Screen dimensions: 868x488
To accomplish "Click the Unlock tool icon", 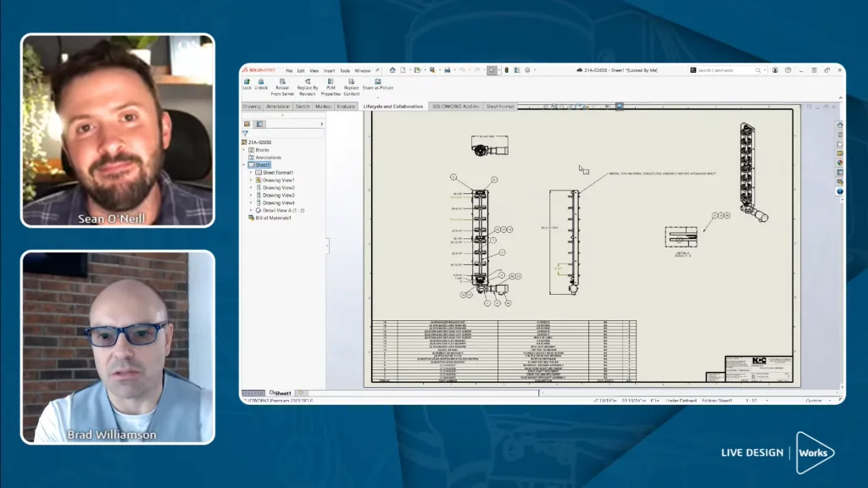I will pos(261,81).
